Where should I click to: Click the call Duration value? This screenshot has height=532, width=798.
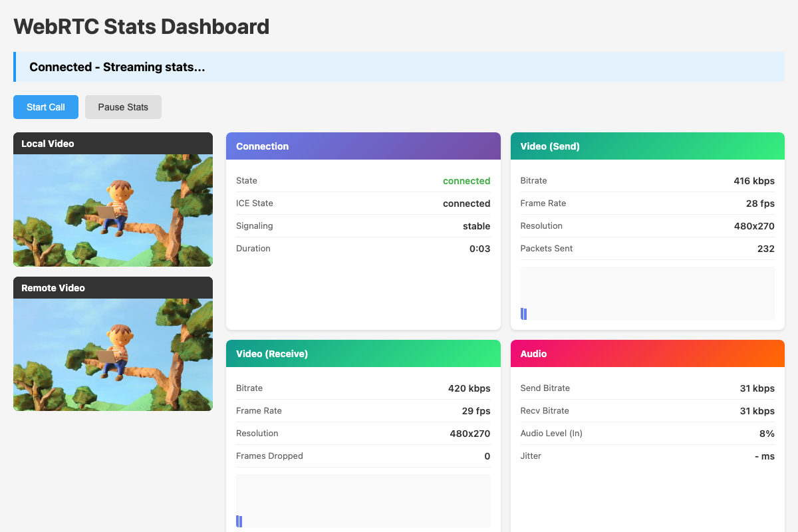(x=480, y=248)
